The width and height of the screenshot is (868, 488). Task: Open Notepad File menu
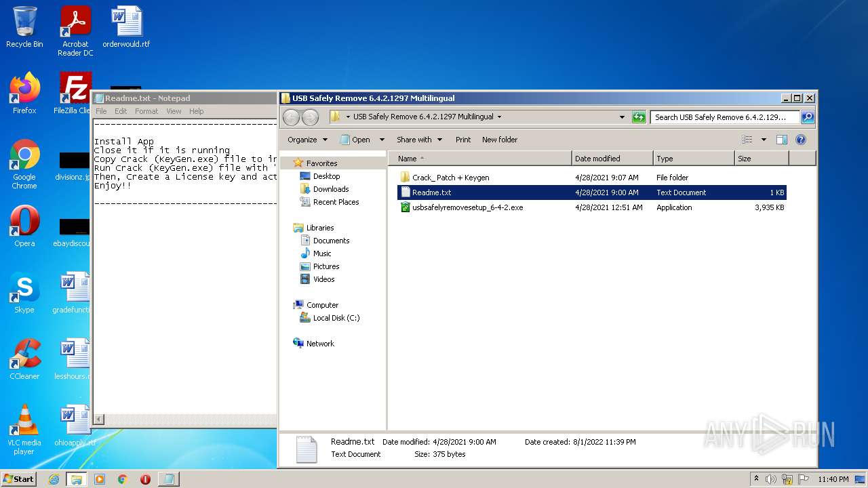(101, 111)
